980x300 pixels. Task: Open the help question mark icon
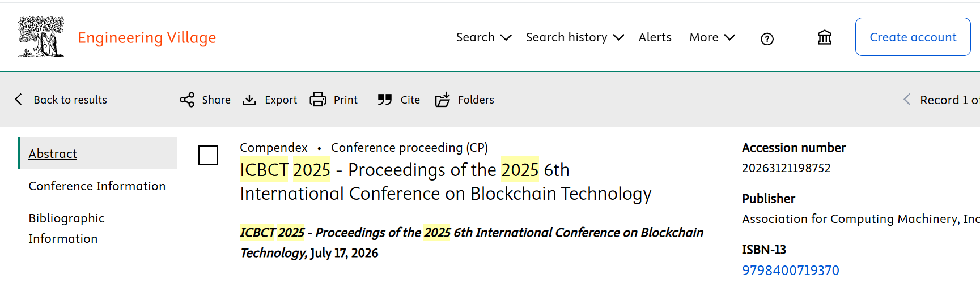(x=767, y=38)
